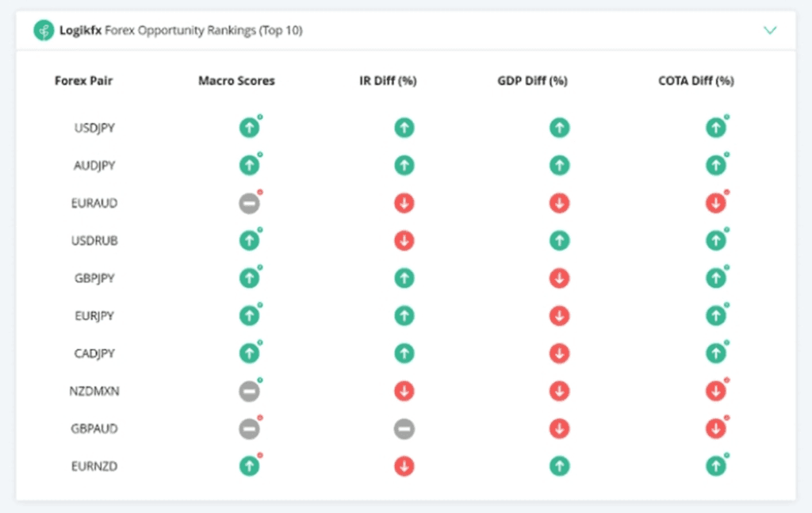Click the Logikfx logo icon
Screen dimensions: 812x513
(x=44, y=30)
